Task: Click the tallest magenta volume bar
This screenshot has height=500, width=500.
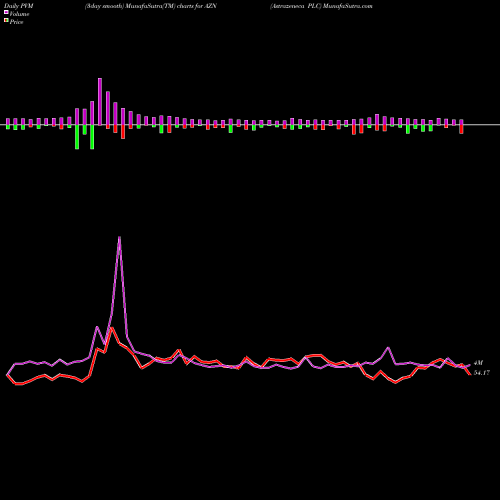Action: (x=100, y=102)
